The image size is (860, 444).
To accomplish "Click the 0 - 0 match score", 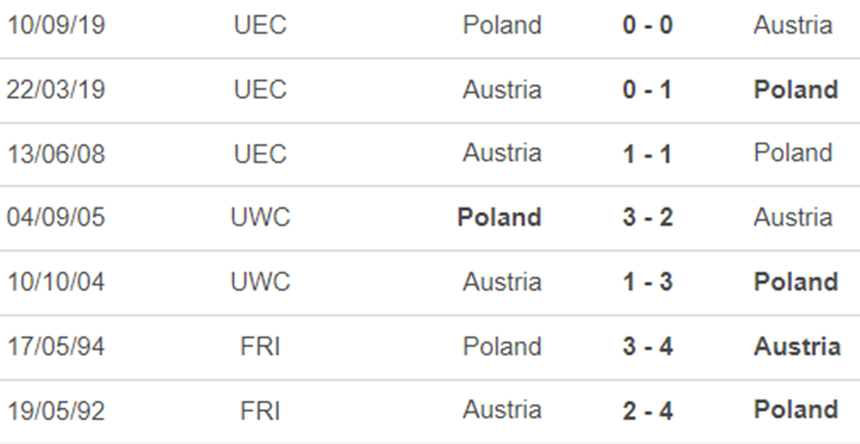I will (647, 25).
